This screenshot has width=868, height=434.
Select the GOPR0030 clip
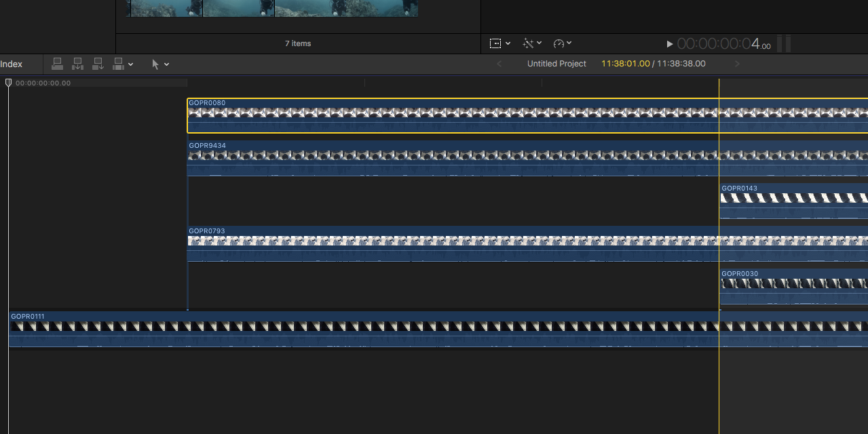tap(793, 287)
